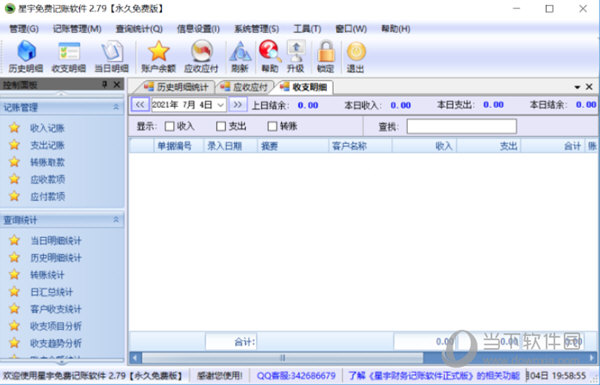Open the 管理(G) menu
Viewport: 600px width, 385px height.
coord(24,29)
